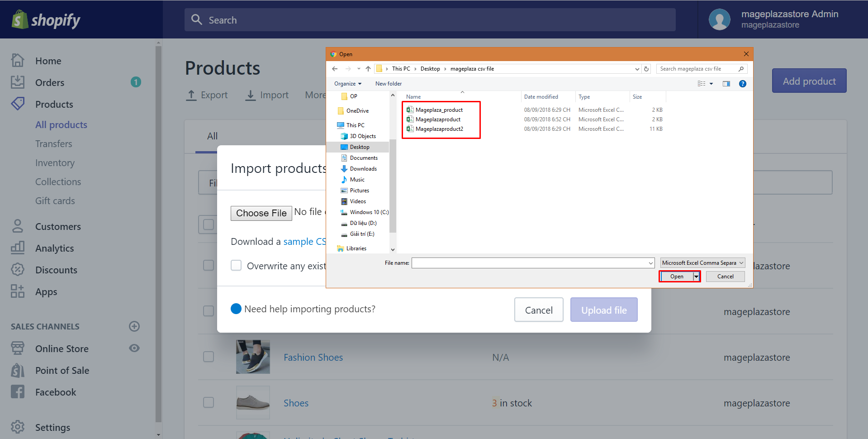The width and height of the screenshot is (868, 439).
Task: Open the Organize dropdown menu
Action: (x=348, y=84)
